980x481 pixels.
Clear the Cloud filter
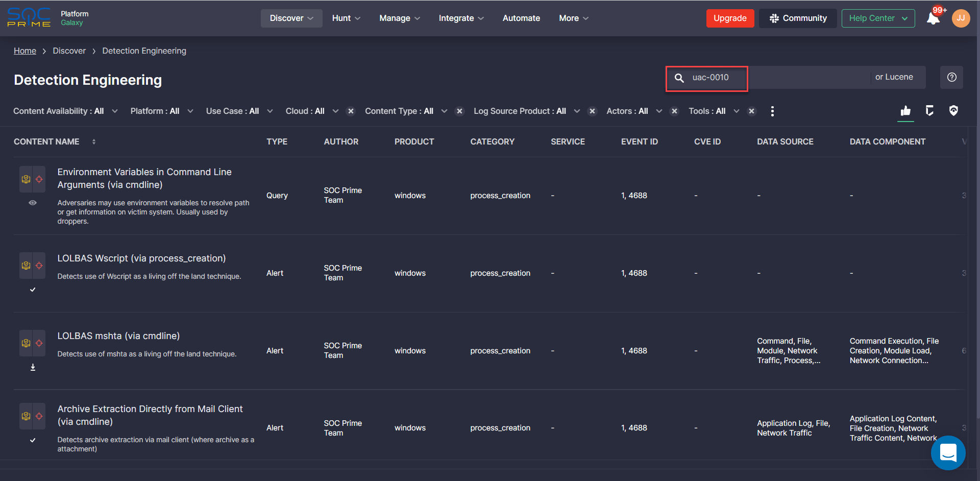(351, 111)
